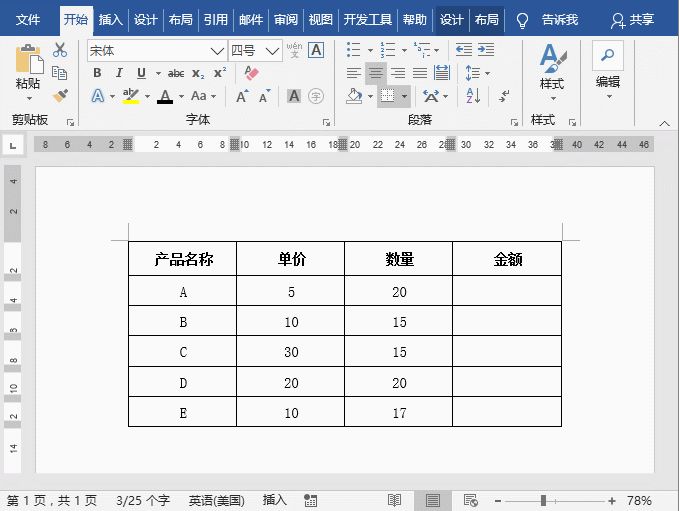679x511 pixels.
Task: Toggle center alignment
Action: (376, 73)
